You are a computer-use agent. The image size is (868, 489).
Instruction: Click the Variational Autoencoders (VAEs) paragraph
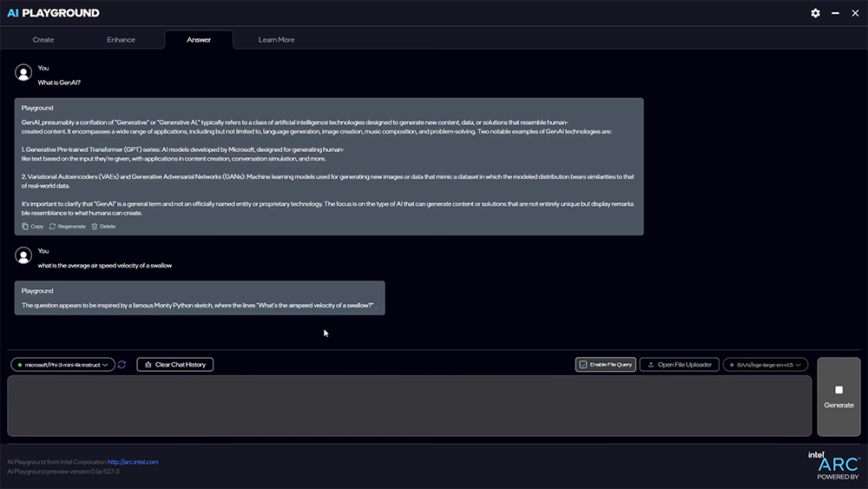point(328,181)
